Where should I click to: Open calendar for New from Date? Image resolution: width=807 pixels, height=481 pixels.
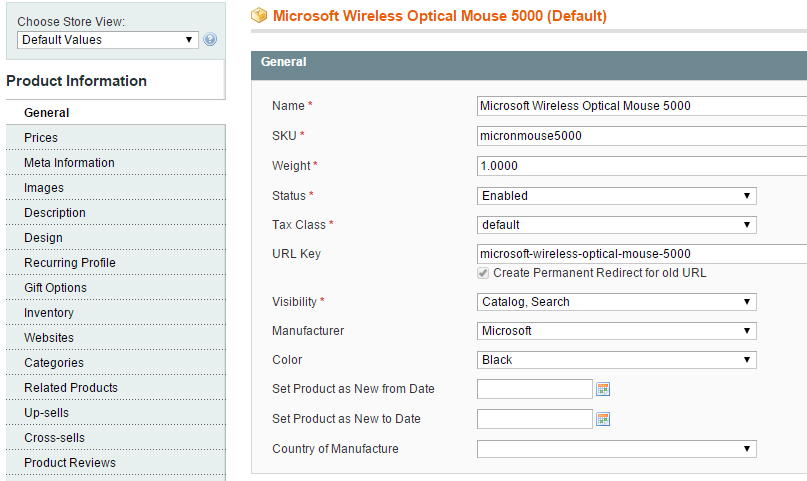(603, 389)
